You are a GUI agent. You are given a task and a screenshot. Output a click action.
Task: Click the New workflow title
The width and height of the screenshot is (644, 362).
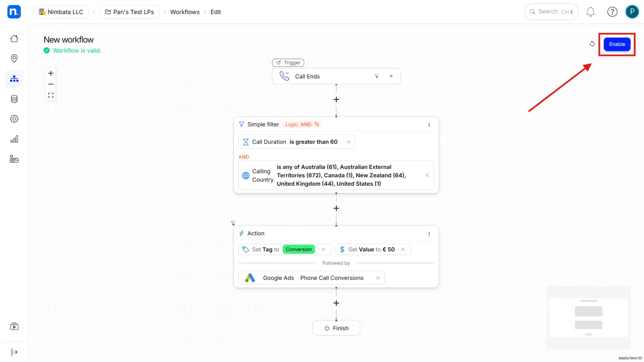(x=68, y=40)
